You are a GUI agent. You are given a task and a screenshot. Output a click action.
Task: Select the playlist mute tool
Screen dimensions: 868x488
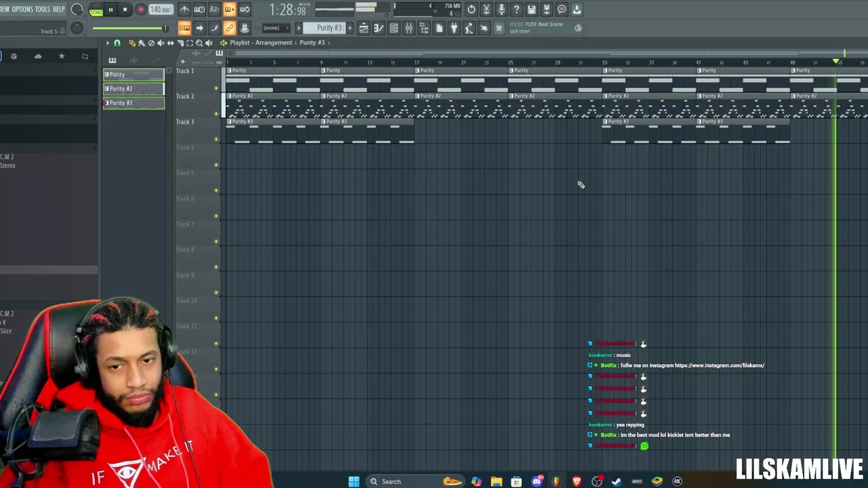tap(161, 43)
